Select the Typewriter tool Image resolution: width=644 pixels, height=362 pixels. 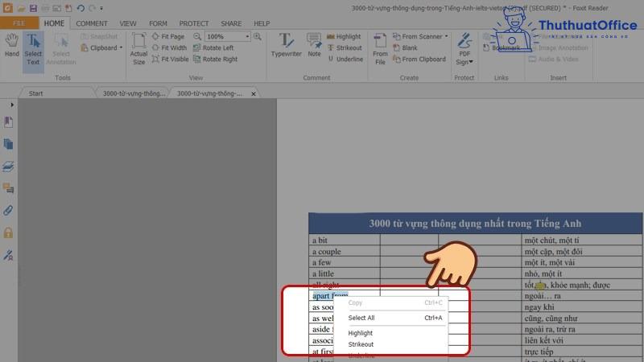click(287, 45)
